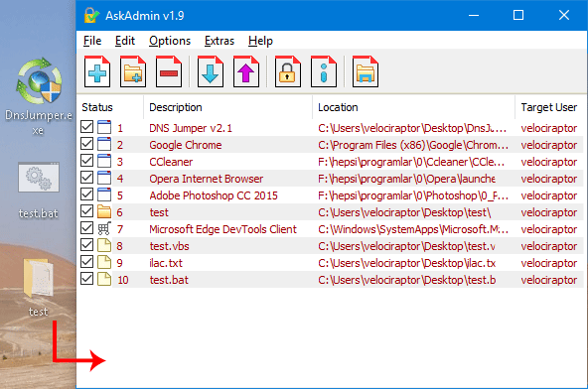Image resolution: width=588 pixels, height=389 pixels.
Task: Uncheck the ilac.txt checkbox
Action: tap(87, 262)
